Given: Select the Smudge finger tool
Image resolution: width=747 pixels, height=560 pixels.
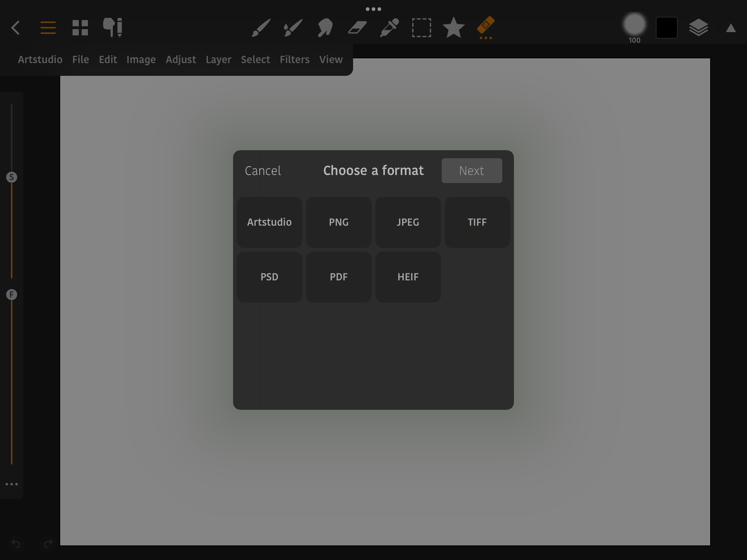Looking at the screenshot, I should pyautogui.click(x=325, y=28).
